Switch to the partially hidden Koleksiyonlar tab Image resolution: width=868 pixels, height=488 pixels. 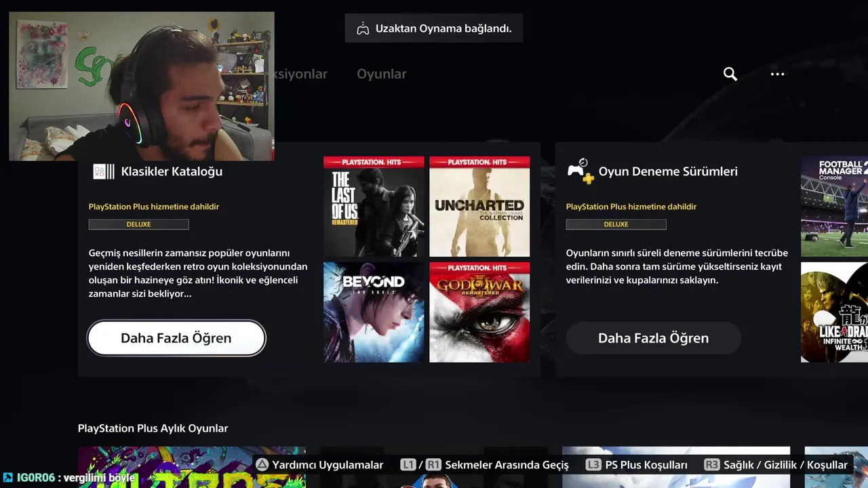[x=301, y=74]
